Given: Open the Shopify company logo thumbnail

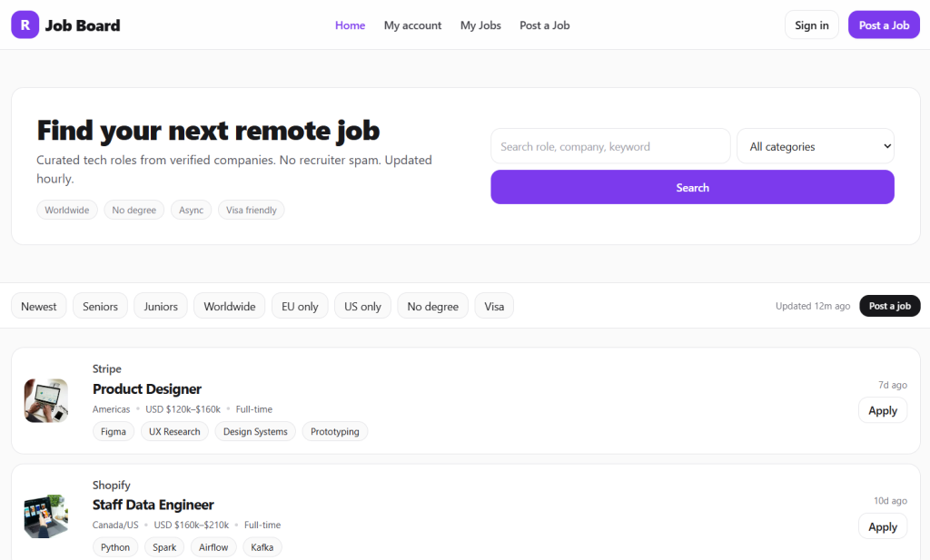Looking at the screenshot, I should coord(45,516).
